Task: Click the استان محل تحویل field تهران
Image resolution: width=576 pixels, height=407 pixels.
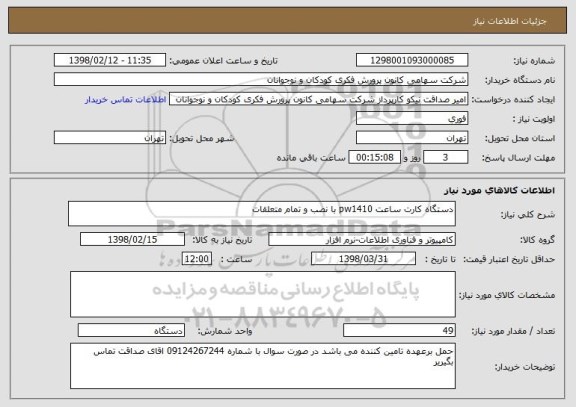Action: 412,138
